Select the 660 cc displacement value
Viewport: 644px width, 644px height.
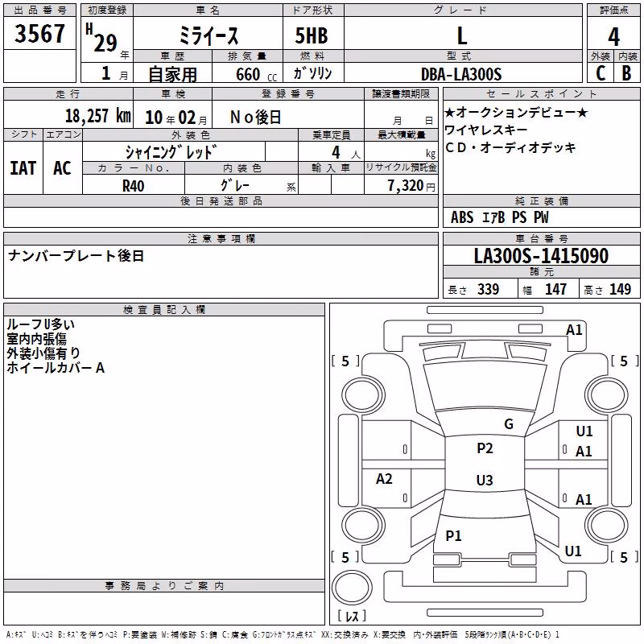click(256, 74)
